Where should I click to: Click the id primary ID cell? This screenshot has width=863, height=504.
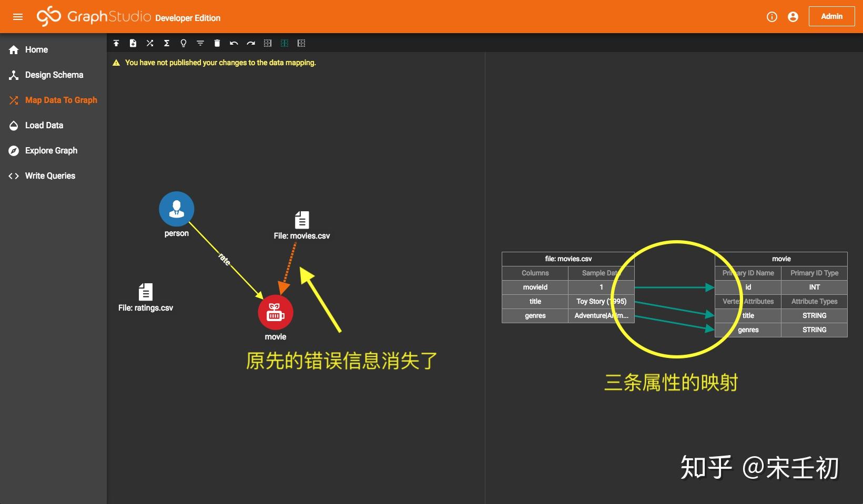click(748, 287)
